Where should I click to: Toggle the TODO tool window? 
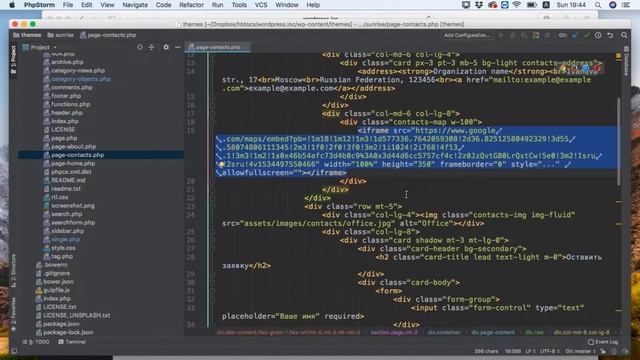point(36,342)
